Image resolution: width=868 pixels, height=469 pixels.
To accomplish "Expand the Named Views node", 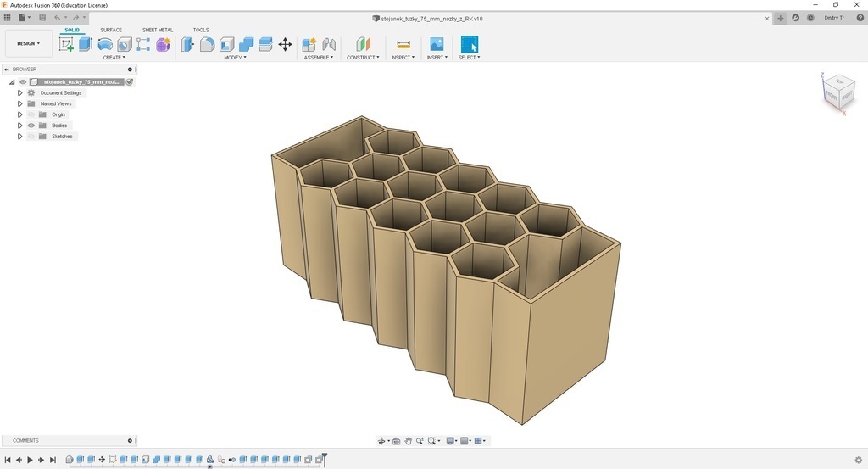I will pos(20,103).
